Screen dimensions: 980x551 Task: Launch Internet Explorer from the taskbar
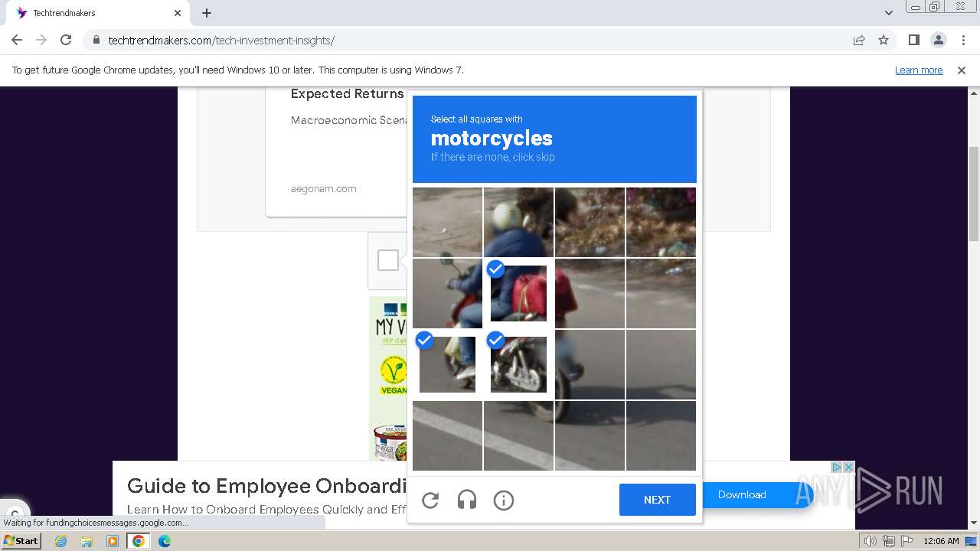point(61,541)
